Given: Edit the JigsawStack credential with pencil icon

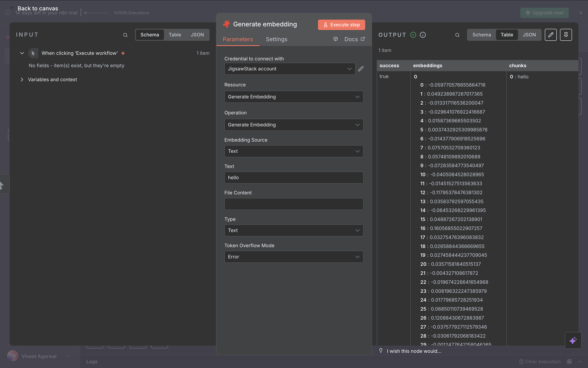Looking at the screenshot, I should (361, 69).
